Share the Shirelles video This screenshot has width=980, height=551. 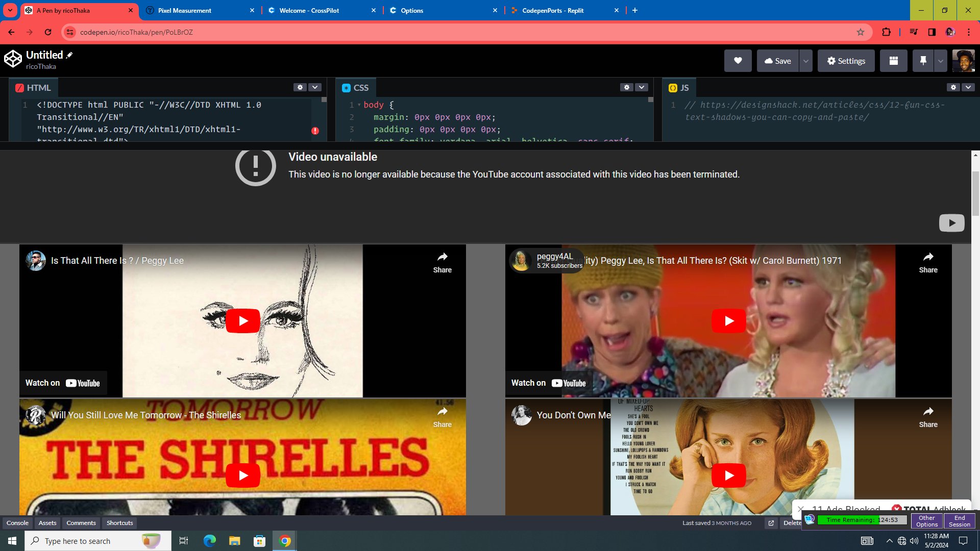click(442, 417)
